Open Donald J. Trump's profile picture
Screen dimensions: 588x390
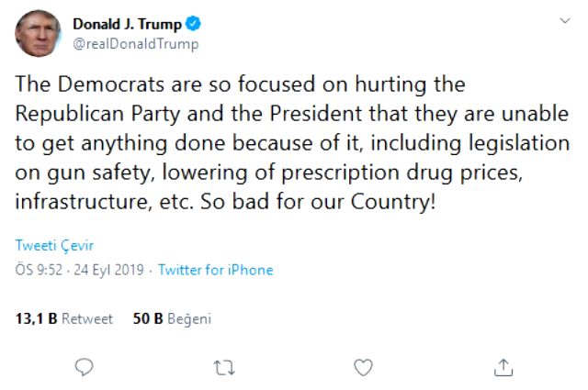tap(38, 33)
